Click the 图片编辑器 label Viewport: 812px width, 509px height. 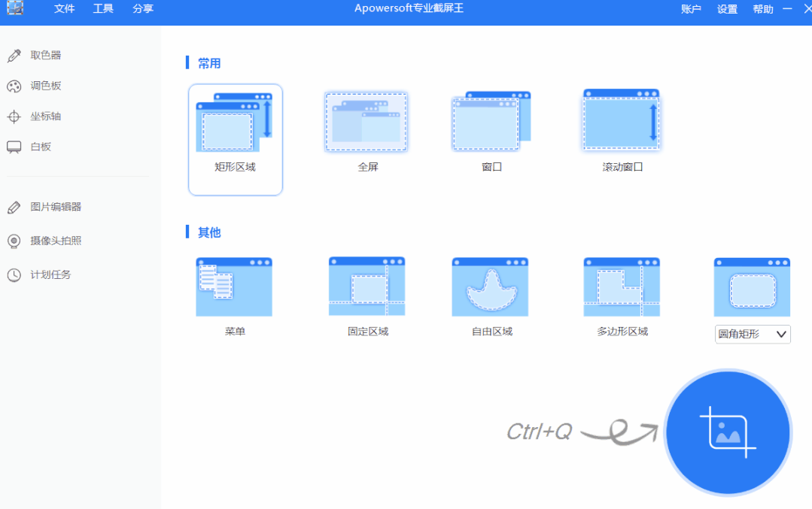coord(56,207)
